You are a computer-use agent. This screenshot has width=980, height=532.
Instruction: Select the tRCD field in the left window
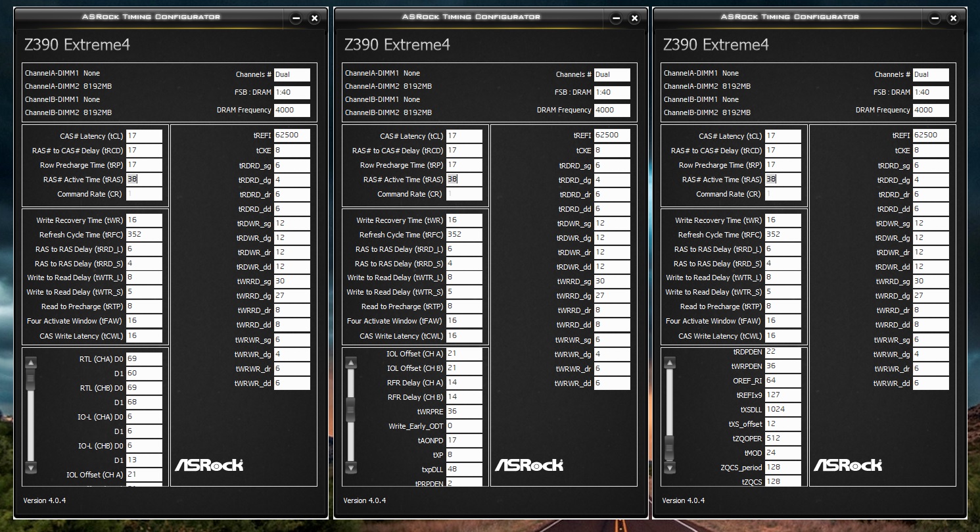coord(144,151)
